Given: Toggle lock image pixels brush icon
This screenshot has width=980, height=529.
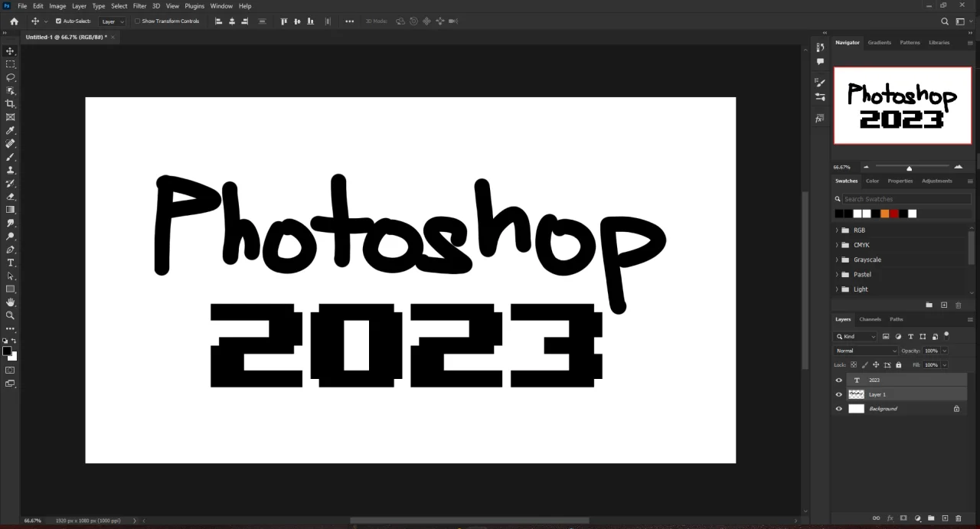Looking at the screenshot, I should click(865, 364).
